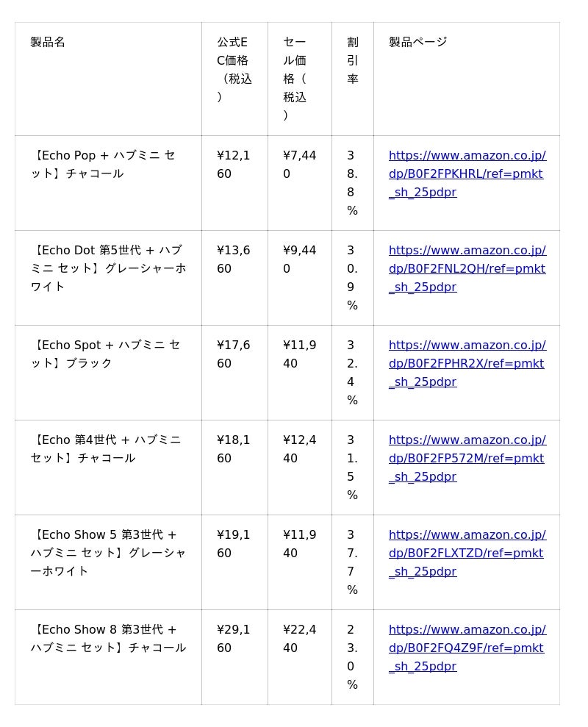Open the Echo 第4世代 B0F2FP572M link

(x=466, y=459)
